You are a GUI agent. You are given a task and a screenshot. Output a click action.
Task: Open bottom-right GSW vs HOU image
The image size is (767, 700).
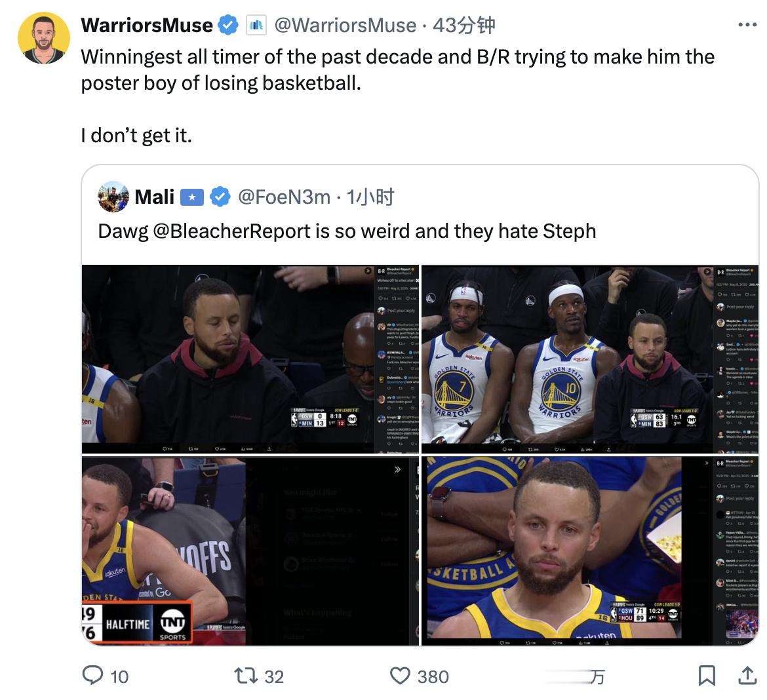590,551
